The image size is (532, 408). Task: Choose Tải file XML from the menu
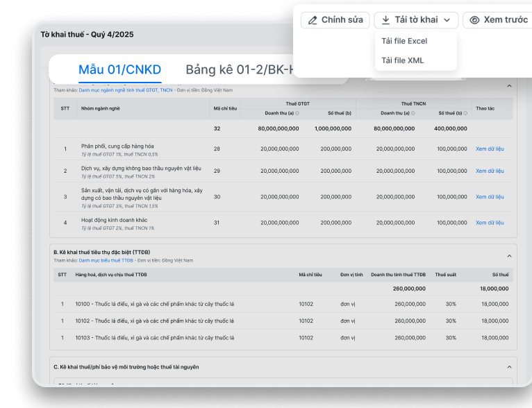pos(402,60)
